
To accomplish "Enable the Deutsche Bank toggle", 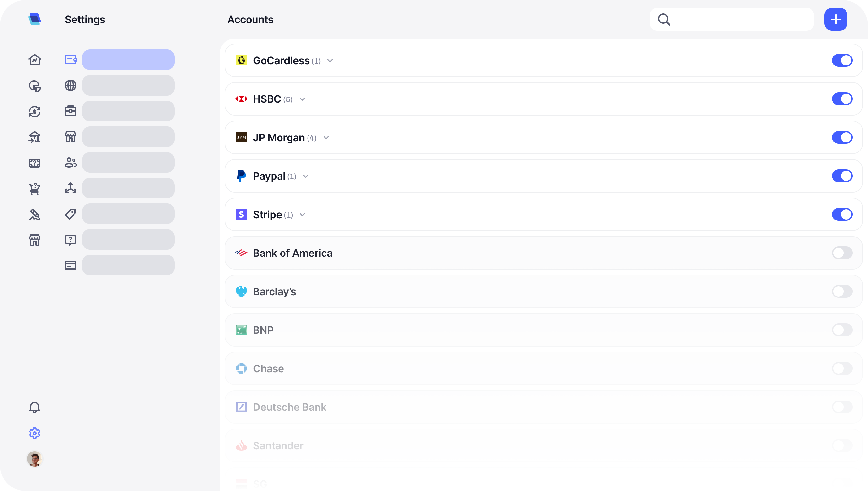I will click(842, 407).
